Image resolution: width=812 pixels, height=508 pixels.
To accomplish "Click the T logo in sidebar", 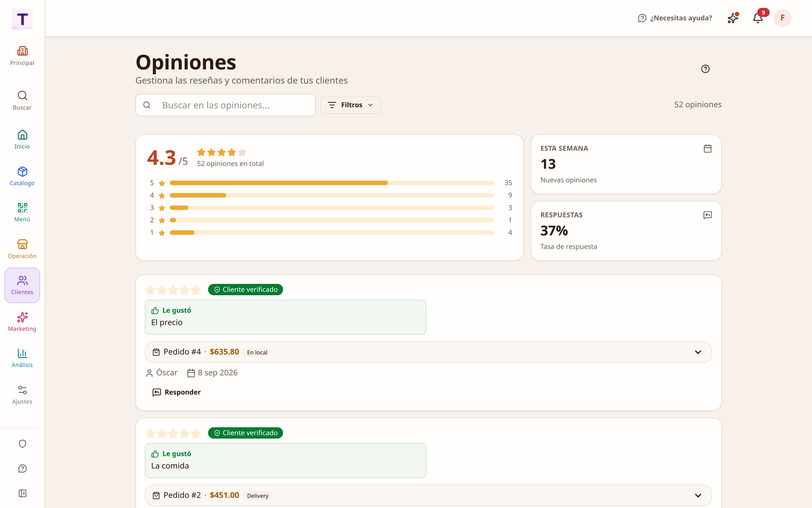I will point(22,19).
